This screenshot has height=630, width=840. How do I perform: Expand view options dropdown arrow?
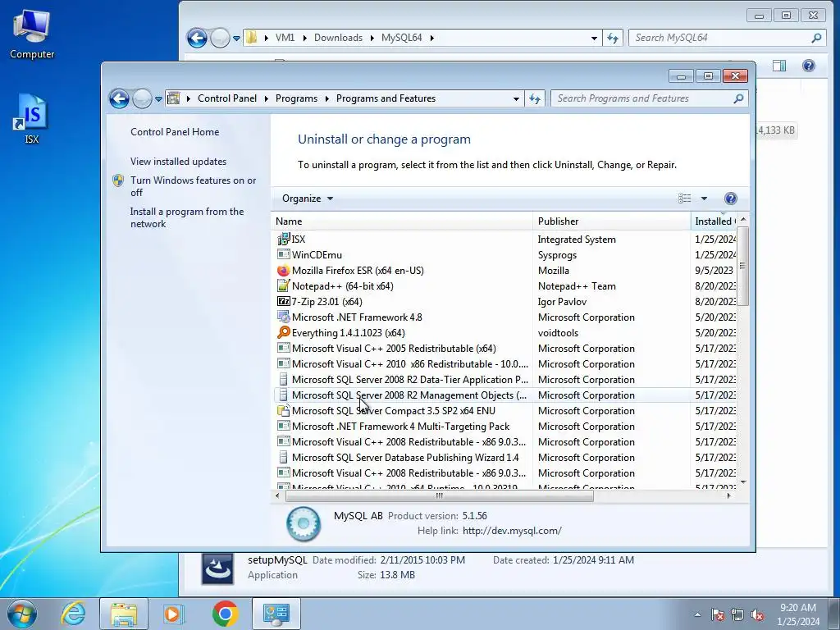click(x=704, y=199)
